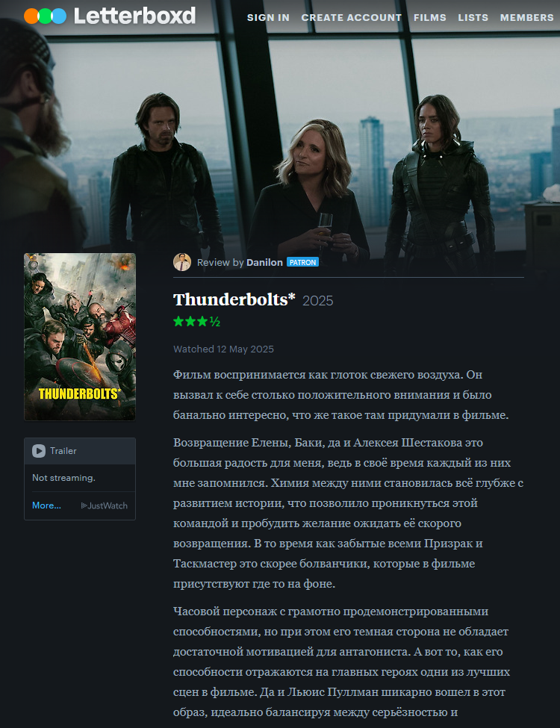Click the Trailer text link
This screenshot has height=728, width=560.
click(63, 451)
